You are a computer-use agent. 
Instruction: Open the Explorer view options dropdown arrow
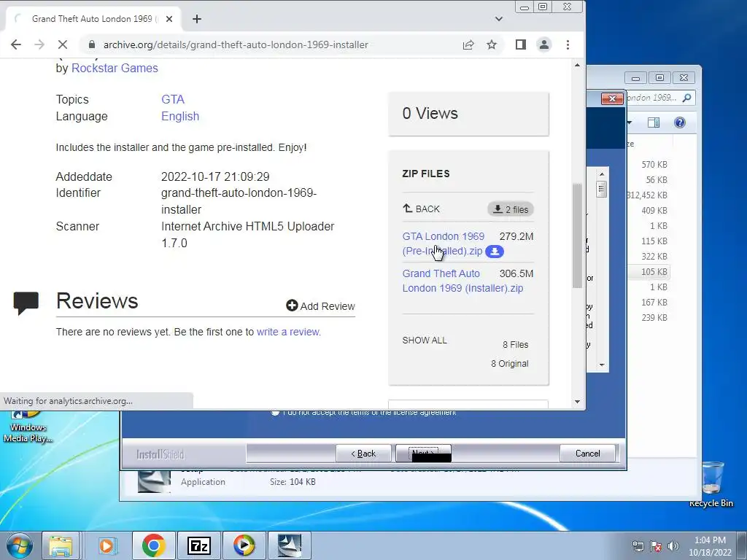click(x=630, y=122)
